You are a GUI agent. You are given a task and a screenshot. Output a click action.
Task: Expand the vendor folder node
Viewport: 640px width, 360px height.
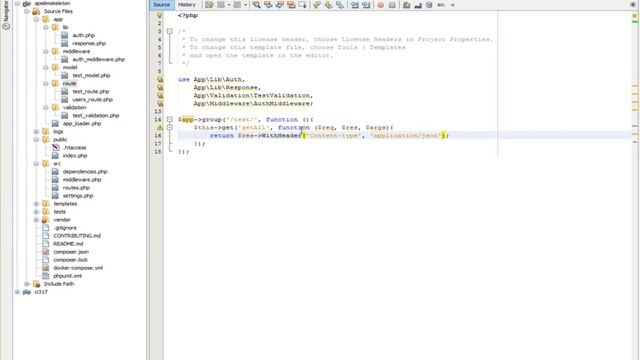pos(36,220)
